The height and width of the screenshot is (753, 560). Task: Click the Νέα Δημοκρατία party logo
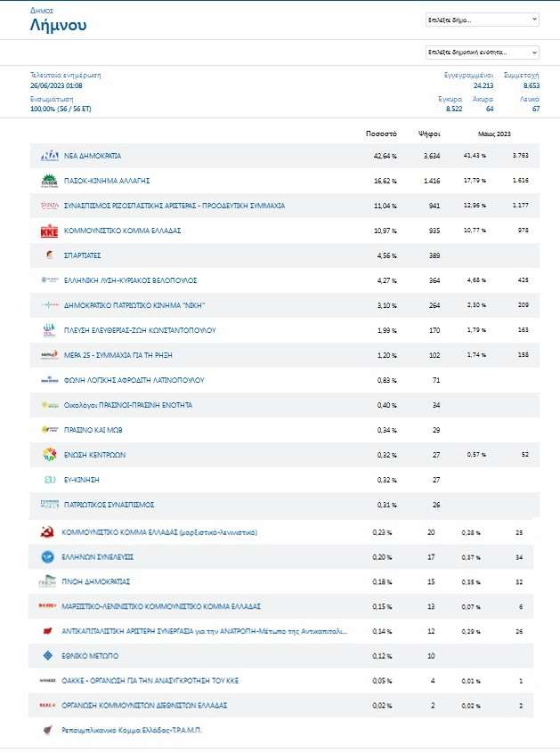click(50, 156)
